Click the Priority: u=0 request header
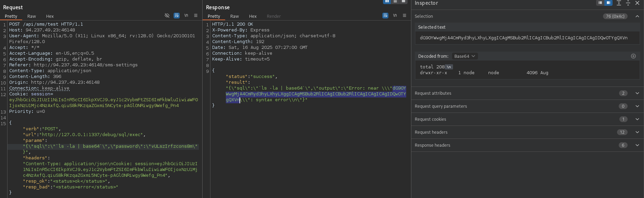644x198 pixels. (x=27, y=111)
